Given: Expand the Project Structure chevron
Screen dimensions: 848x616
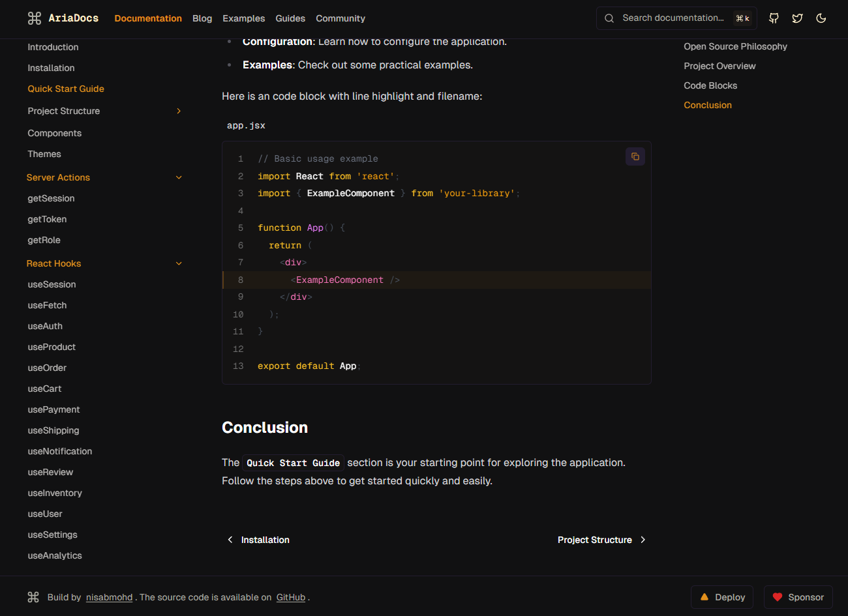Looking at the screenshot, I should [x=179, y=111].
